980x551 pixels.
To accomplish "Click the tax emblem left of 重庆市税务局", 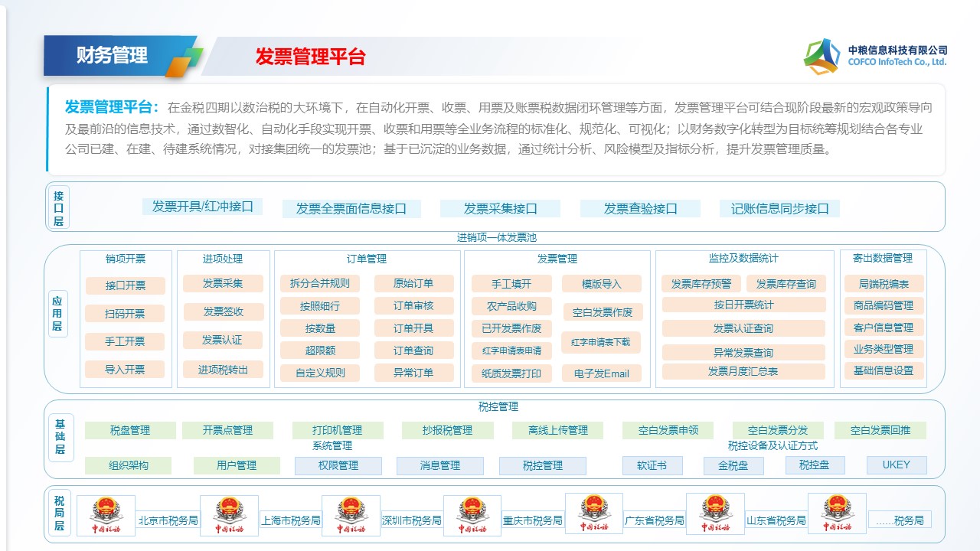I will click(x=472, y=514).
